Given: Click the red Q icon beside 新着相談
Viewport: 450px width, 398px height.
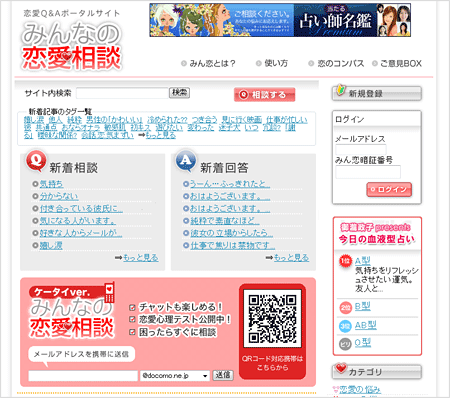Looking at the screenshot, I should click(36, 161).
